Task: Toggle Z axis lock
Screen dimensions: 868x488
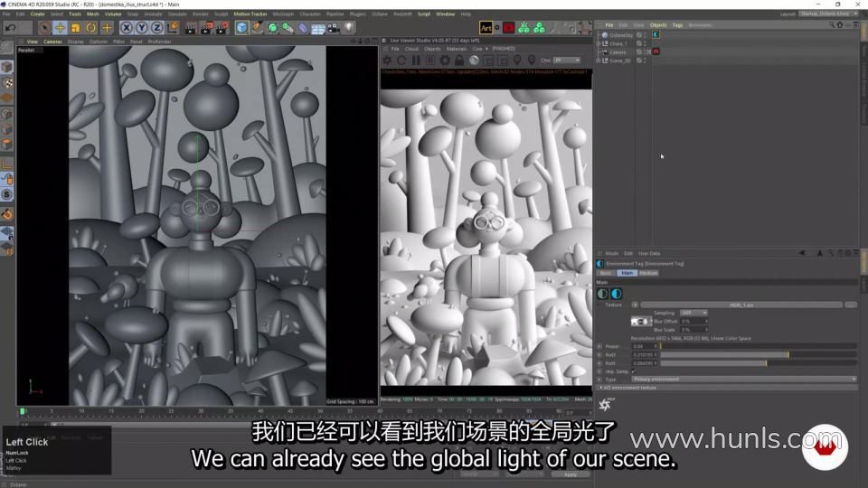Action: 157,27
